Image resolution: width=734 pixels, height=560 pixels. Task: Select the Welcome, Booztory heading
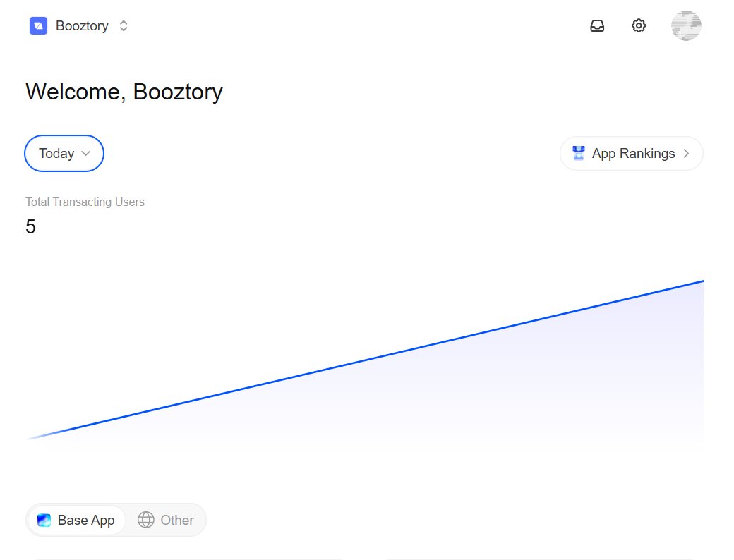tap(124, 92)
